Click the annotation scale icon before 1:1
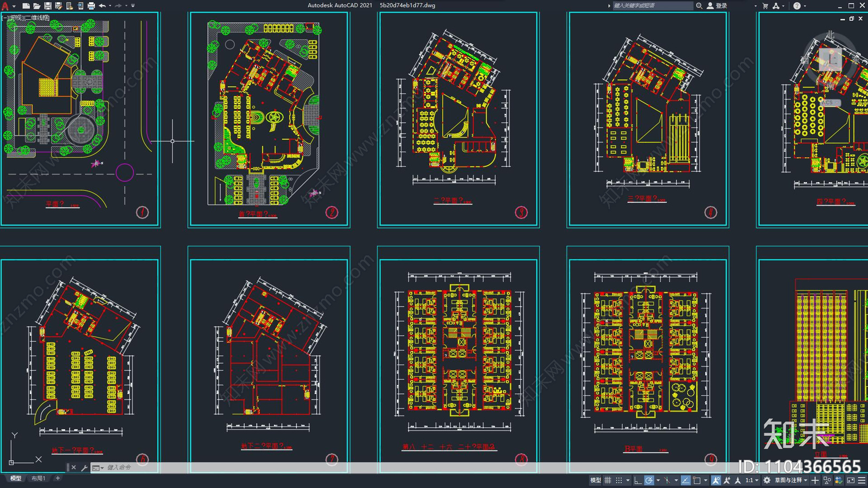Viewport: 868px width, 488px height. [738, 480]
